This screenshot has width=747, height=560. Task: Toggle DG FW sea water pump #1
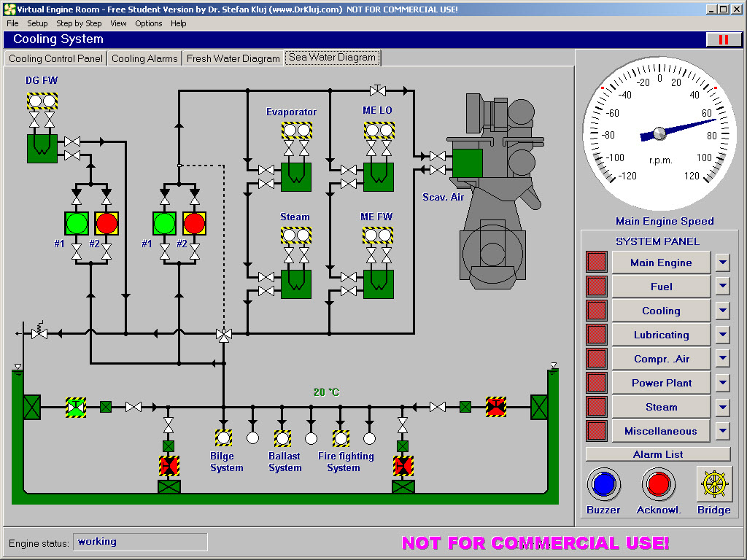[77, 222]
